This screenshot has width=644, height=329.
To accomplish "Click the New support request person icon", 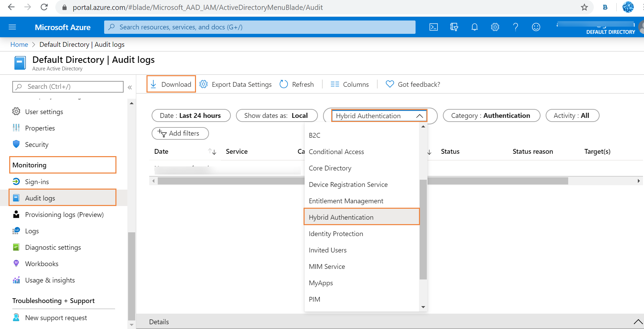I will [x=16, y=317].
